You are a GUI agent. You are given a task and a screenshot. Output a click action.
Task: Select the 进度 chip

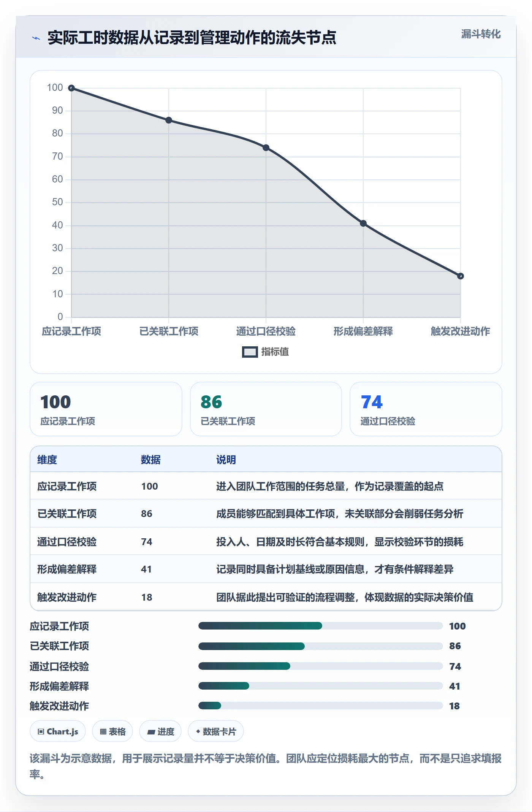pyautogui.click(x=160, y=731)
